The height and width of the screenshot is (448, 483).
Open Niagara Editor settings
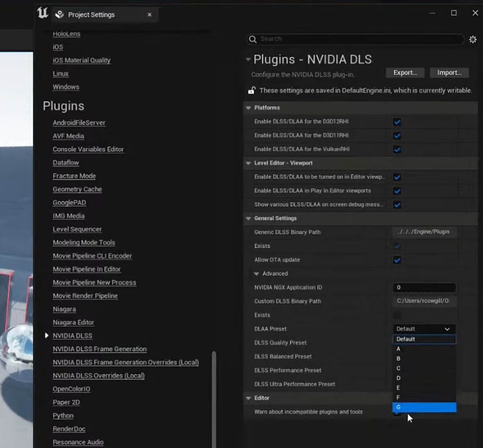click(73, 322)
